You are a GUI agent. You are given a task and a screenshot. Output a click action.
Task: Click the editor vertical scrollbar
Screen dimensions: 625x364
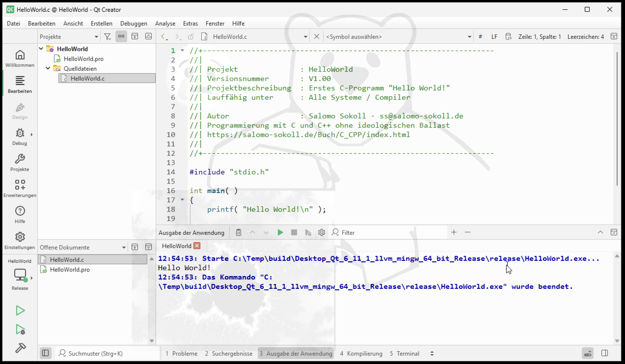[x=617, y=119]
